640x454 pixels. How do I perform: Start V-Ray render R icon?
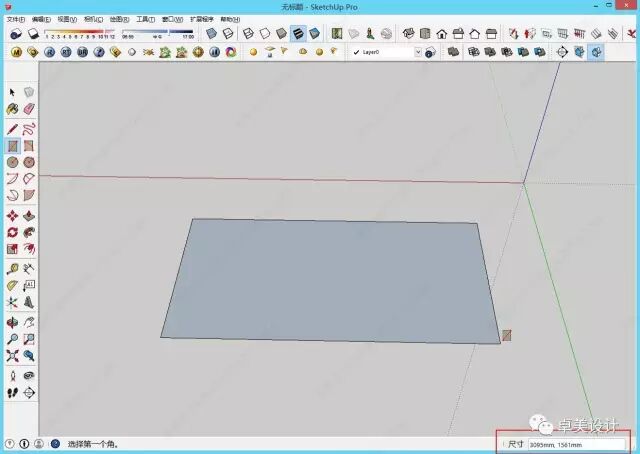point(49,52)
